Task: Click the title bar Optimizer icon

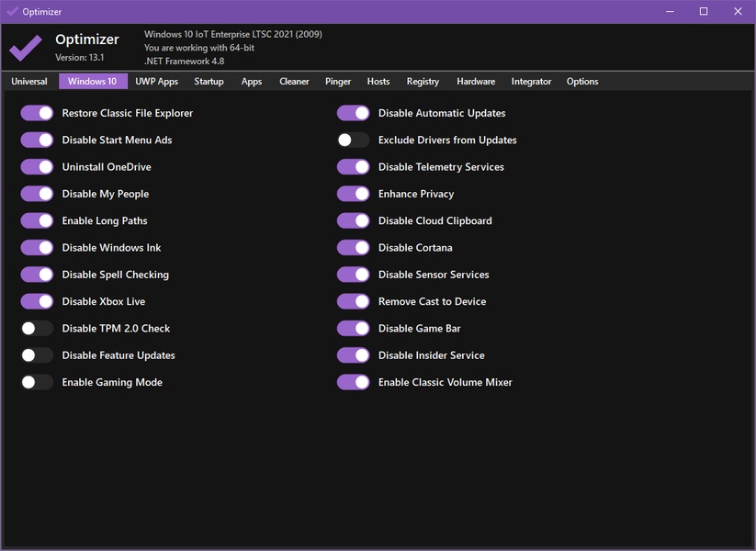Action: click(x=12, y=12)
